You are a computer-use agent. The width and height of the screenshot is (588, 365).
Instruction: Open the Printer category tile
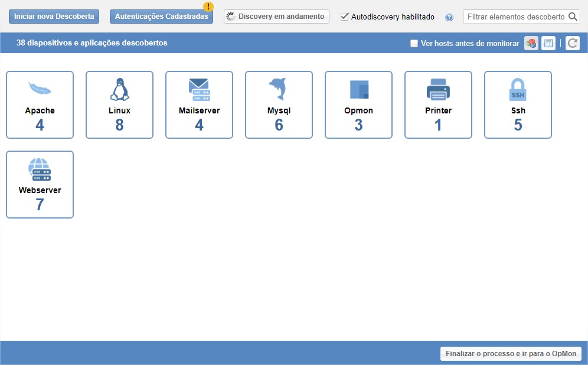tap(438, 105)
